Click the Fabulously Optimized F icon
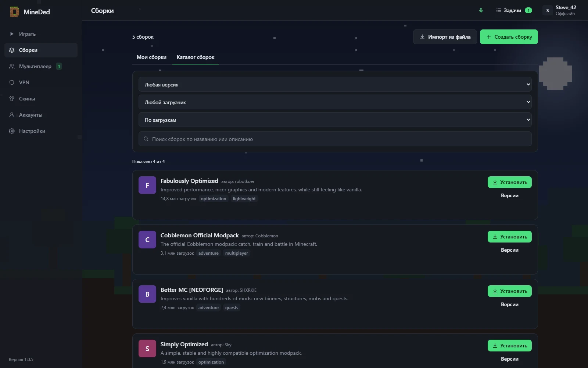Screen dimensions: 588x368 147,185
